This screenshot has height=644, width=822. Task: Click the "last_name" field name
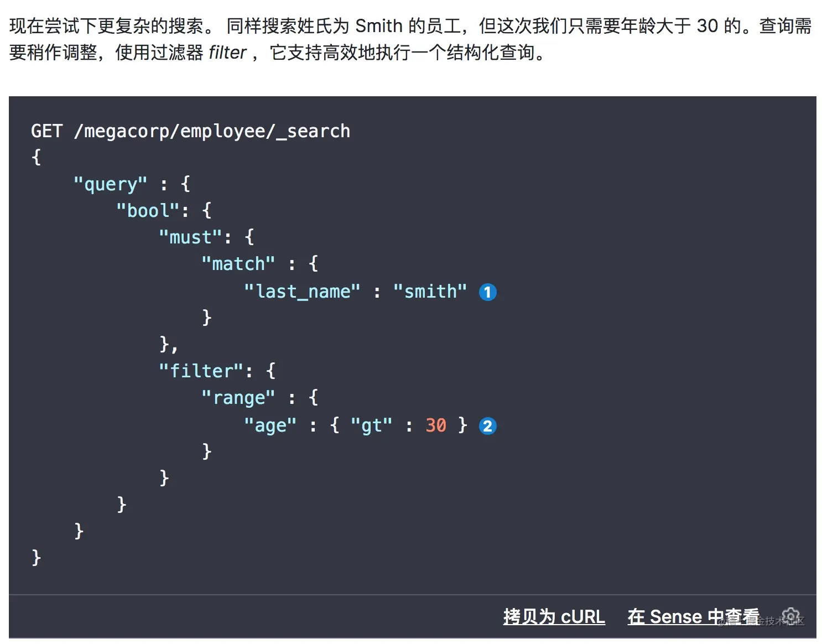pyautogui.click(x=302, y=291)
